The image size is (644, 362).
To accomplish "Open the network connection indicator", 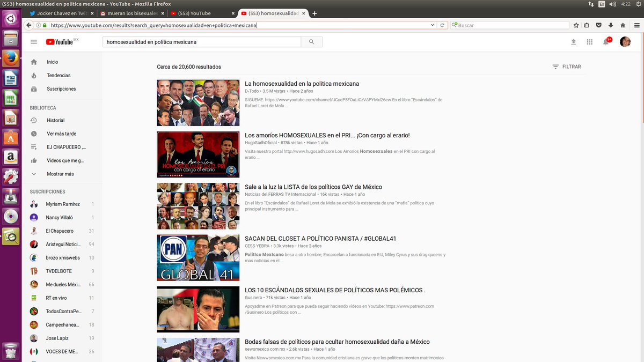I will click(591, 4).
